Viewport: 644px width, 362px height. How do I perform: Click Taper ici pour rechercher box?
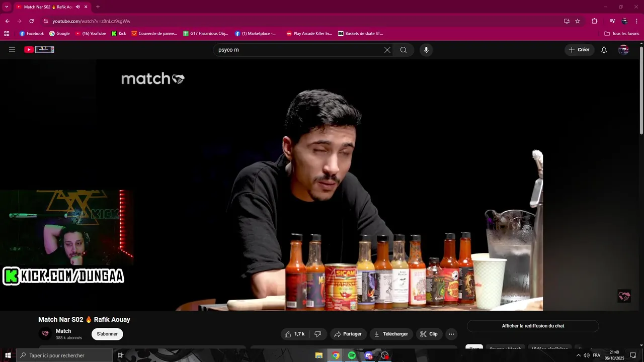(64, 355)
